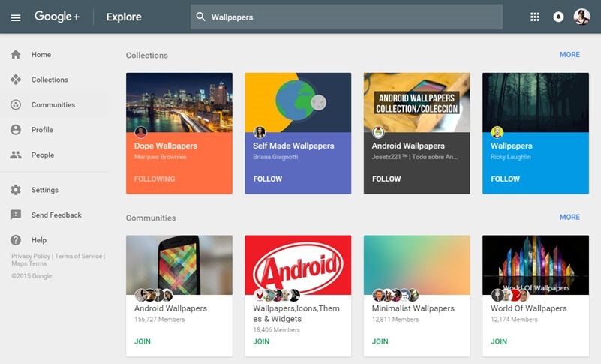Screen dimensions: 601x364
Task: Toggle FOLLOWING on Dope Wallpapers
Action: point(155,179)
